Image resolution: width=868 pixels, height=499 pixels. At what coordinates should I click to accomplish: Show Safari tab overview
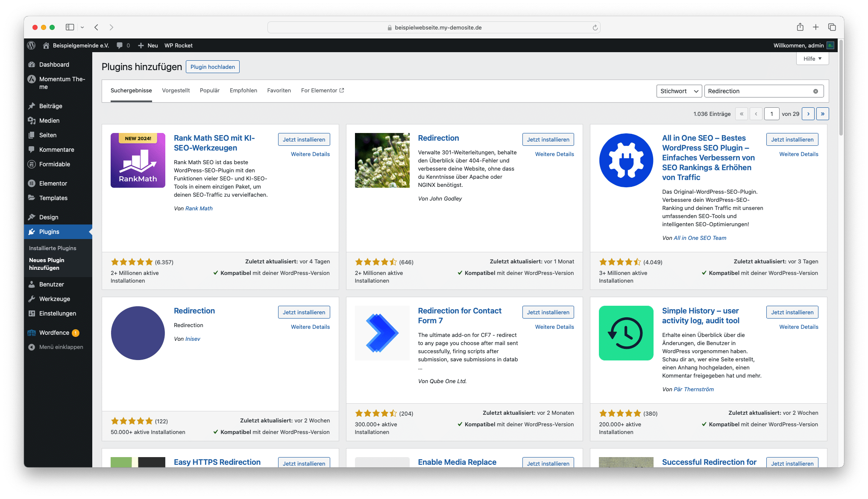832,27
